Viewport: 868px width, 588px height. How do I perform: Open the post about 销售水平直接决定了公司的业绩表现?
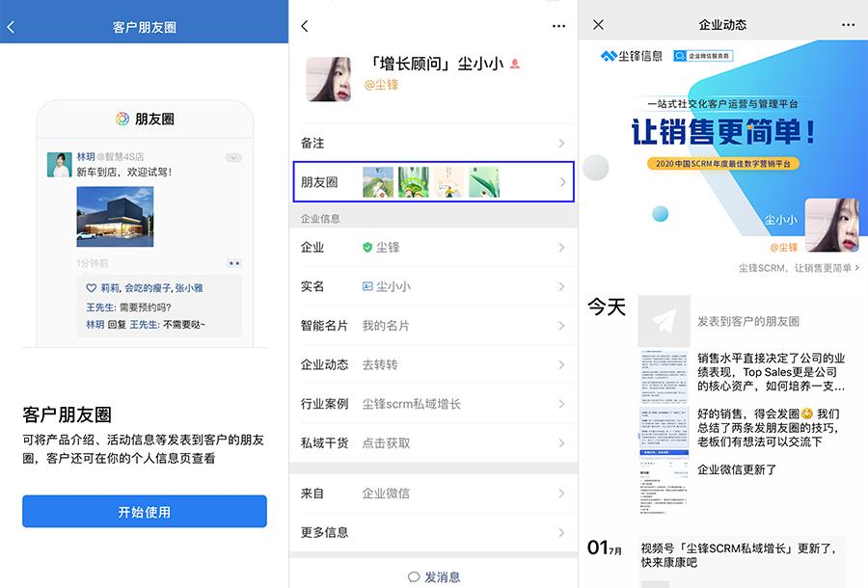tap(772, 372)
